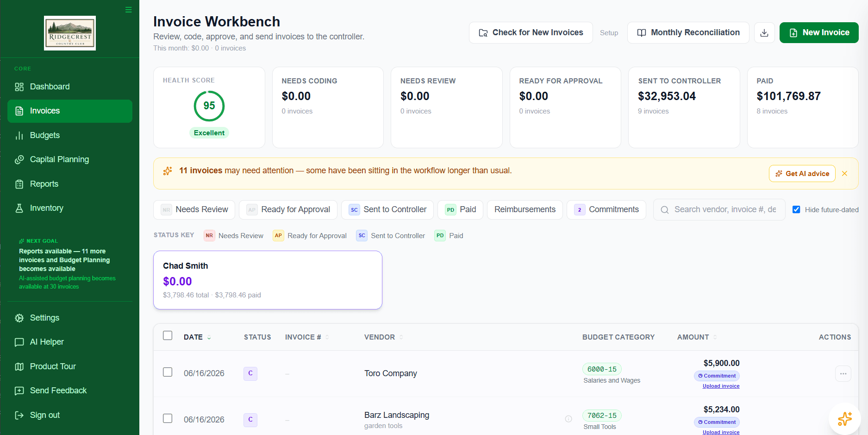Screen dimensions: 868x435
Task: View the Commitments tab
Action: (606, 210)
